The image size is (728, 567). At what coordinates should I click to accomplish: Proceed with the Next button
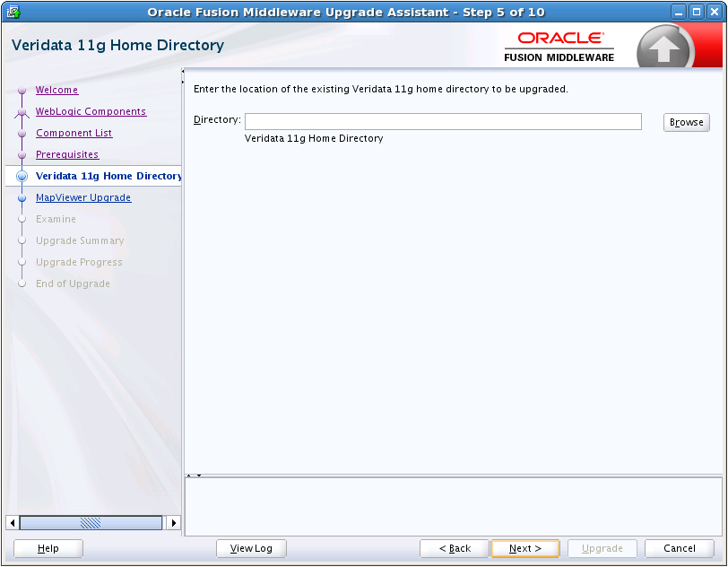tap(525, 548)
